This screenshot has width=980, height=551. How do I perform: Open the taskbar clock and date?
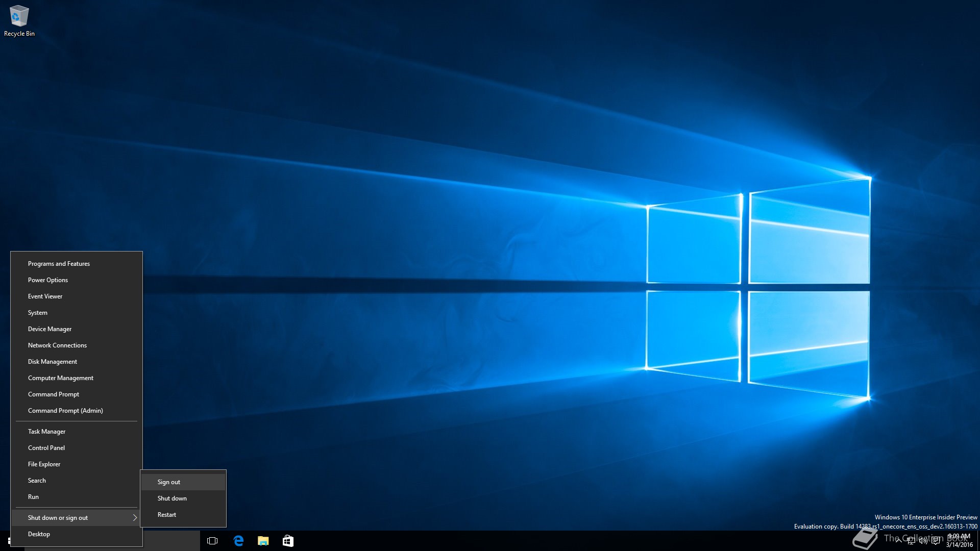pyautogui.click(x=960, y=541)
